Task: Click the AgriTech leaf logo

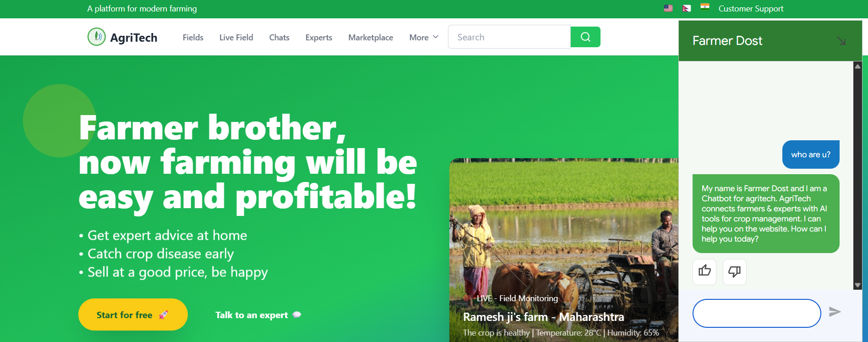Action: [x=97, y=37]
